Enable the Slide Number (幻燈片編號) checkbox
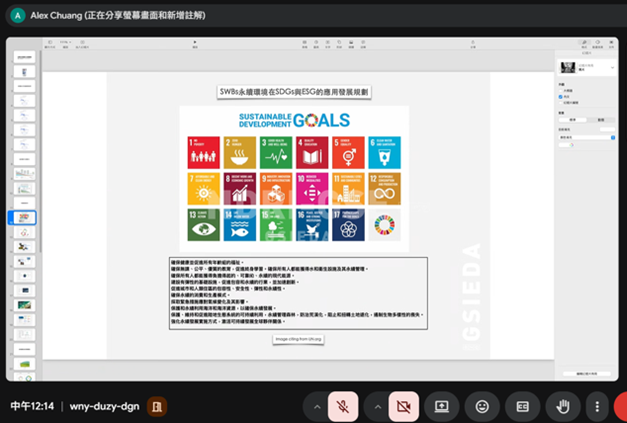The width and height of the screenshot is (627, 423). (x=561, y=103)
